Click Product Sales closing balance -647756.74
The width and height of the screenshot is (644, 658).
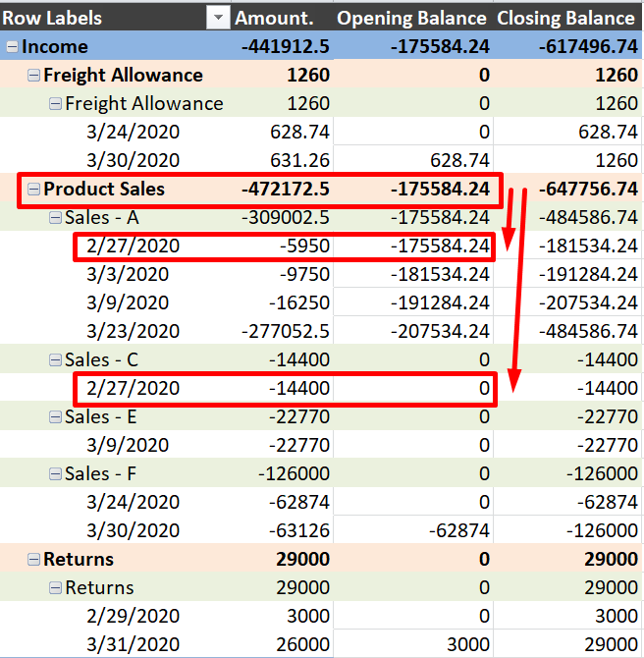coord(588,190)
